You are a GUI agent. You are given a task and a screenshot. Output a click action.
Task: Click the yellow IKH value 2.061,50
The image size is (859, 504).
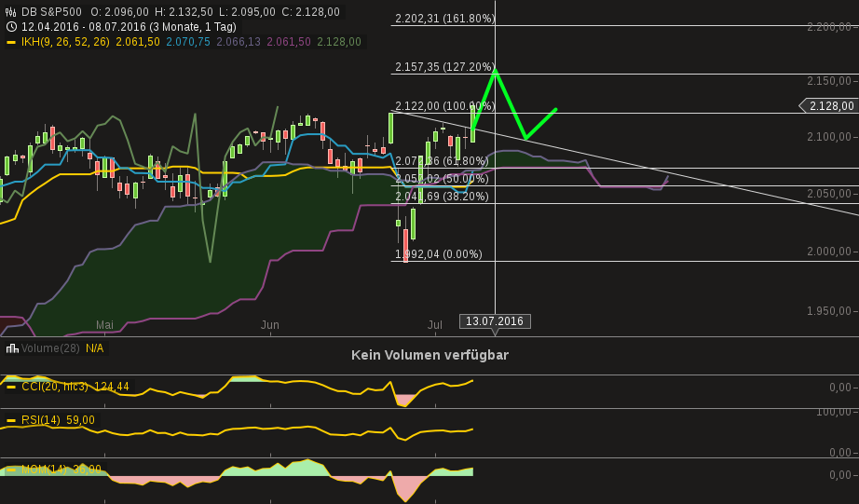138,42
